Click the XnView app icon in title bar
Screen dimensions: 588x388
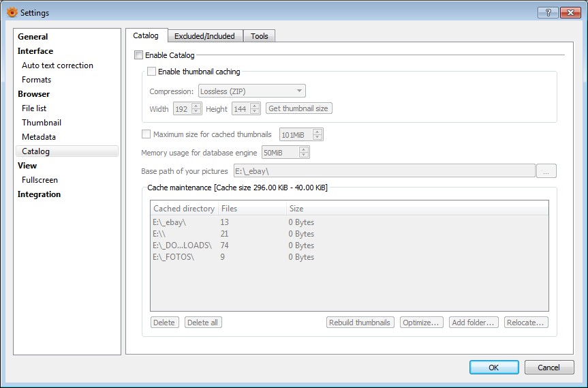[12, 12]
